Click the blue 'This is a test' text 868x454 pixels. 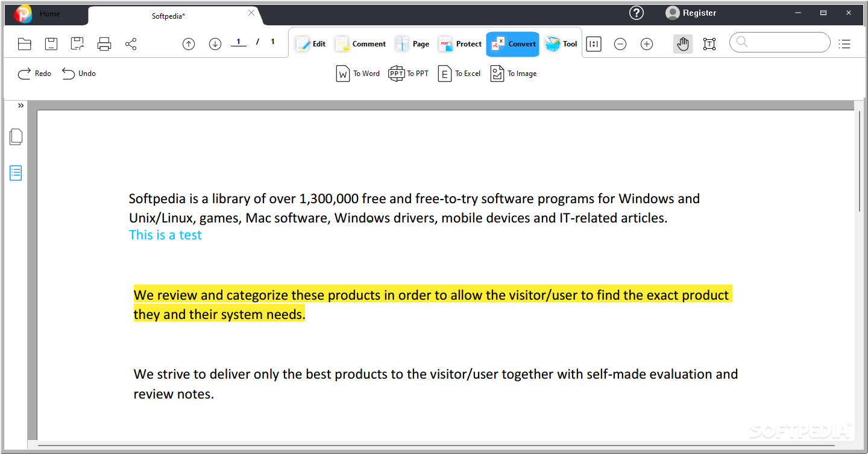[x=165, y=235]
